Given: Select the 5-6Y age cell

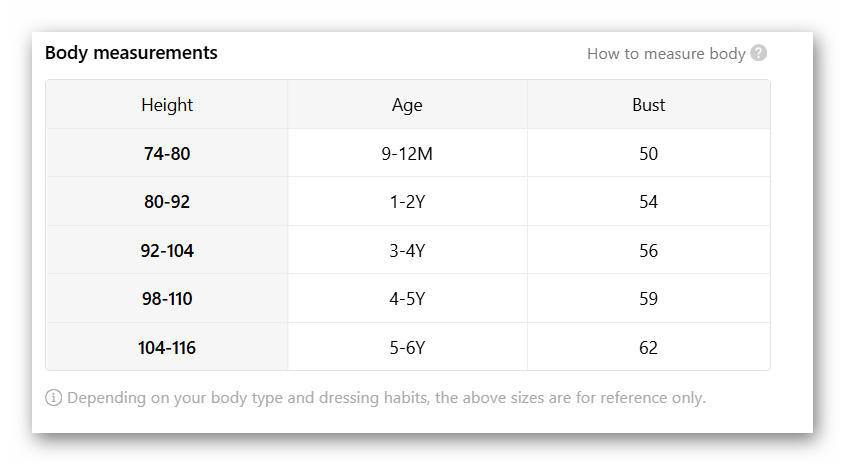Looking at the screenshot, I should click(x=407, y=348).
